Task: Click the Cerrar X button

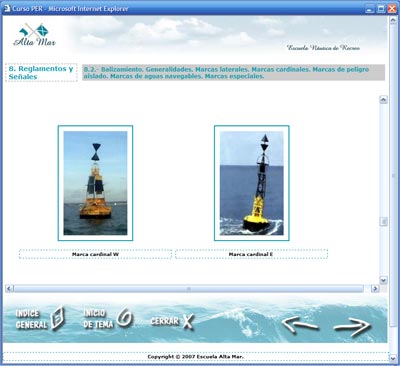Action: pyautogui.click(x=172, y=321)
